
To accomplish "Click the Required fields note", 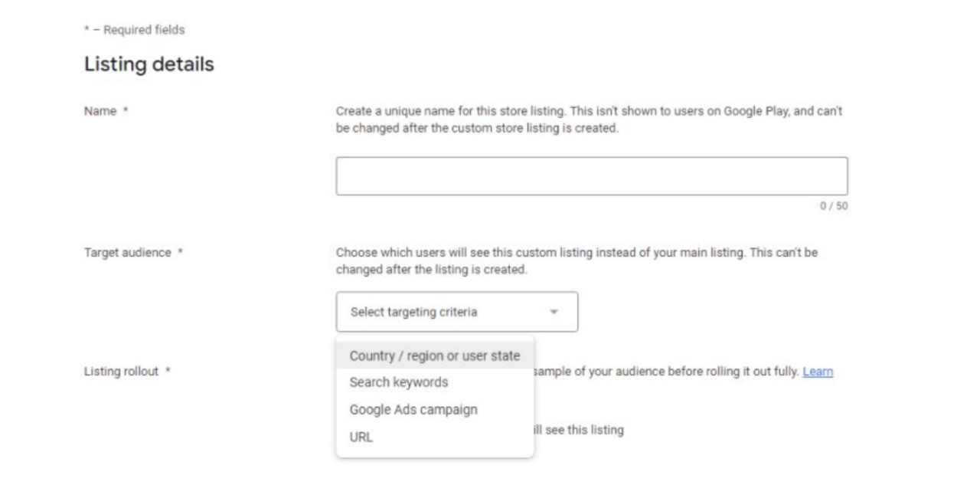I will (x=134, y=30).
